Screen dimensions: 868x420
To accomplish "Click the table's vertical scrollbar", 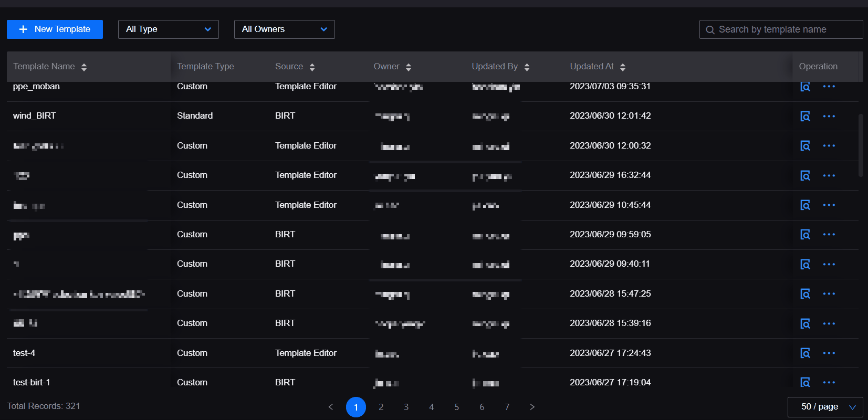I will point(860,145).
